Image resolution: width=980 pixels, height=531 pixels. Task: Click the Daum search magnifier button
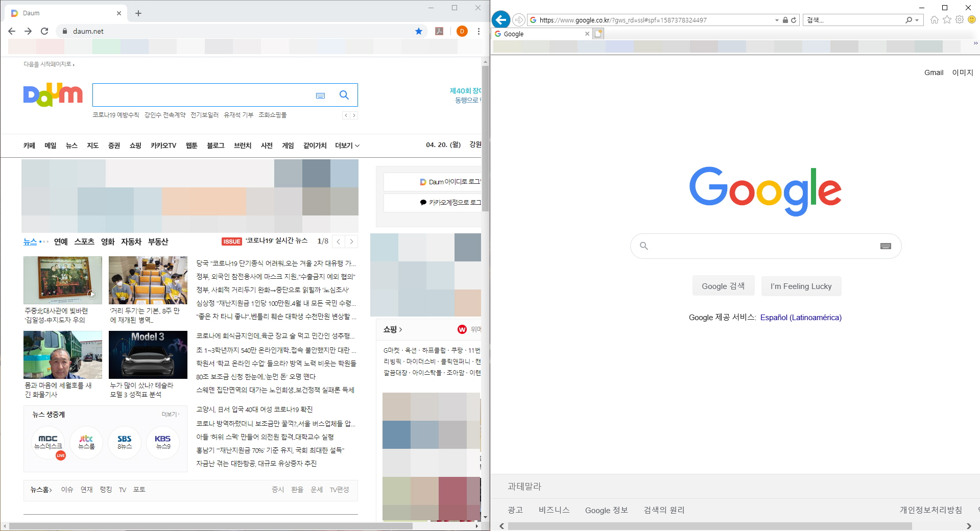344,95
